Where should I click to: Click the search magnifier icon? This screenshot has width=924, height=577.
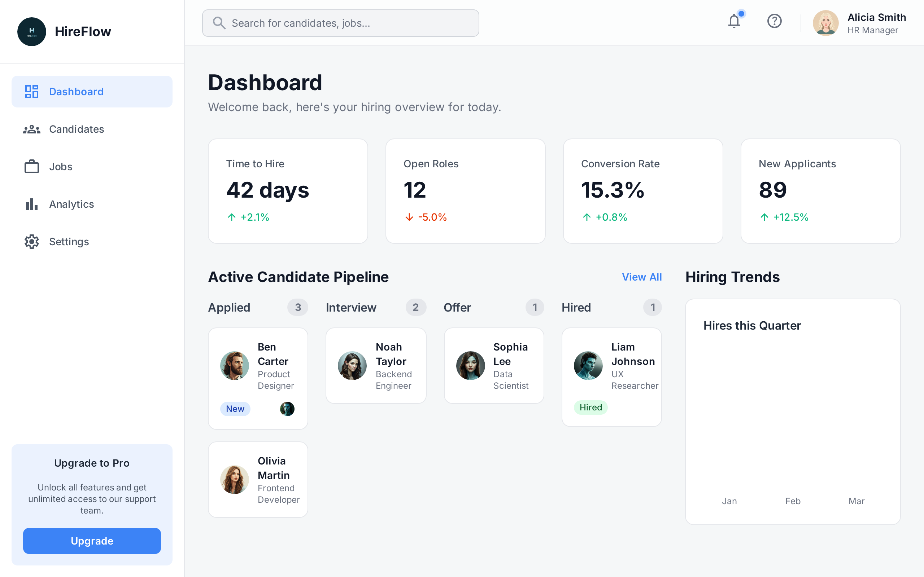tap(219, 23)
